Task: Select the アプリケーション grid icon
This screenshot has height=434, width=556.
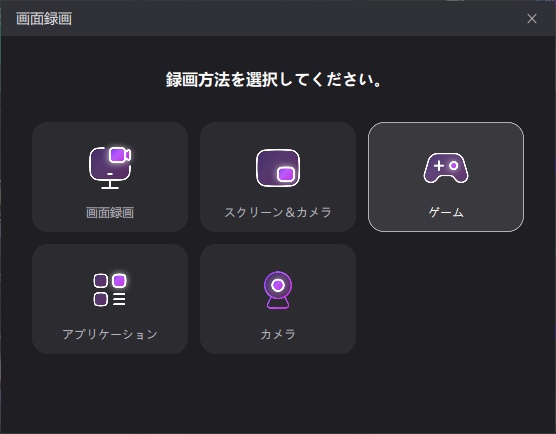Action: (x=110, y=290)
